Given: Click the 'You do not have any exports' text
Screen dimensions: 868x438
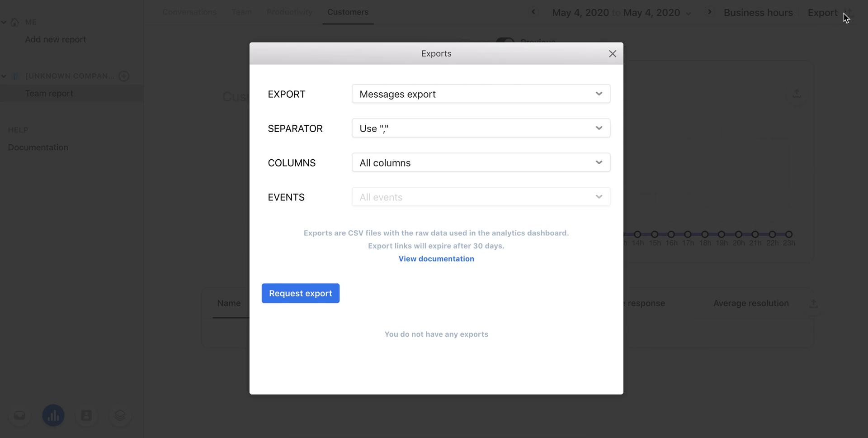Looking at the screenshot, I should pyautogui.click(x=436, y=334).
